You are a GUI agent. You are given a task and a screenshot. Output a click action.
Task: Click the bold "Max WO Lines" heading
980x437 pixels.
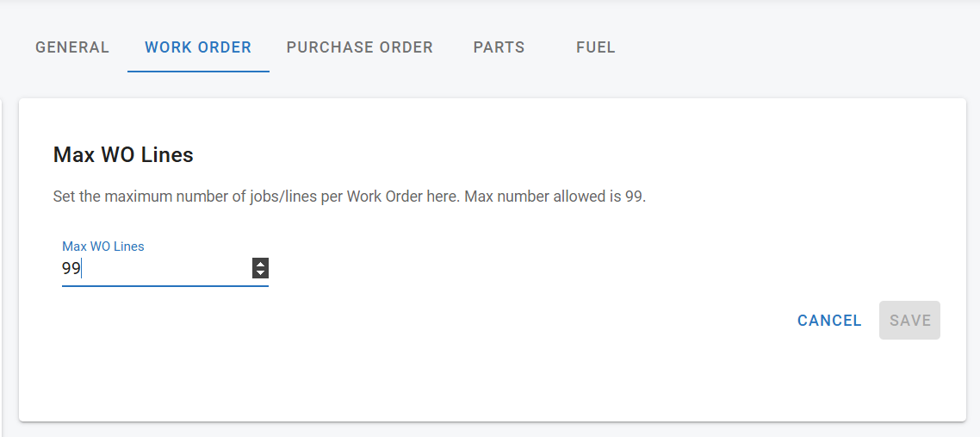pyautogui.click(x=123, y=155)
